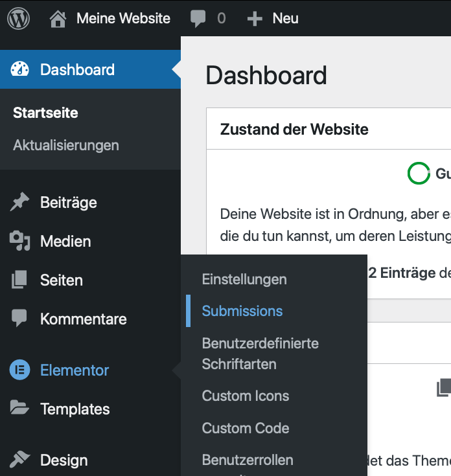Open Design in the sidebar
This screenshot has height=476, width=451.
point(64,460)
